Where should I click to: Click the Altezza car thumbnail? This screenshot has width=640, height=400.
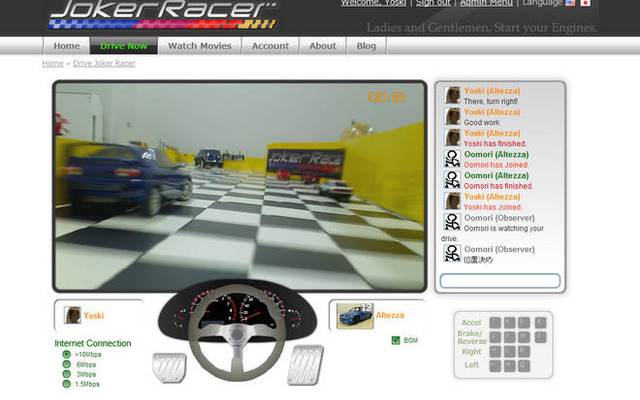tap(355, 316)
